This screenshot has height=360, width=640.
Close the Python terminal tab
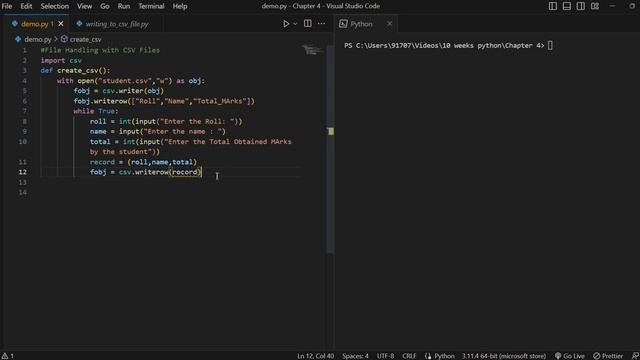pos(389,24)
